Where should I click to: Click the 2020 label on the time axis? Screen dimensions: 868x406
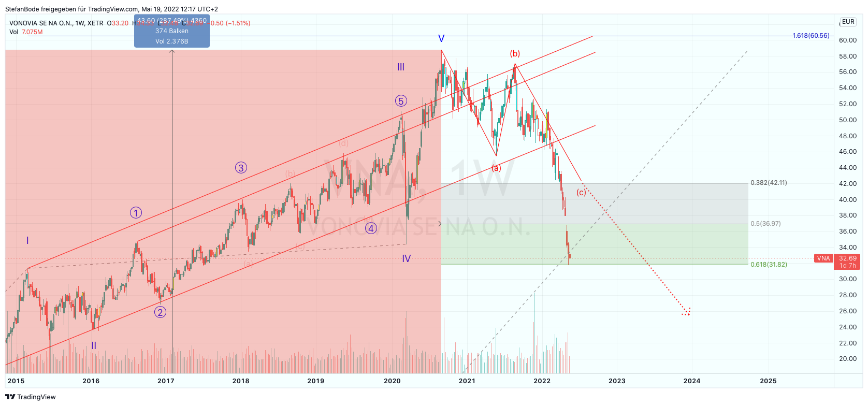pyautogui.click(x=392, y=381)
